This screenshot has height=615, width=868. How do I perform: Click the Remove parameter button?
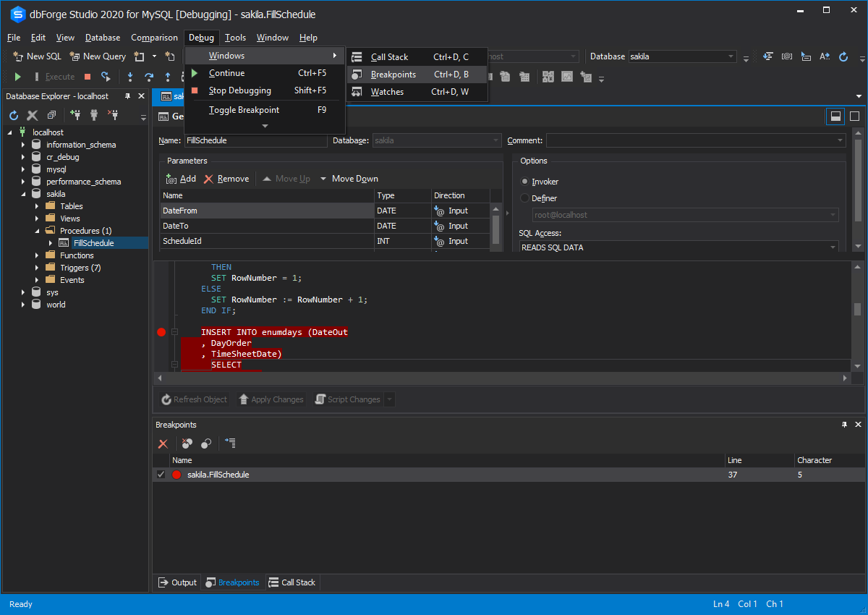pos(226,179)
